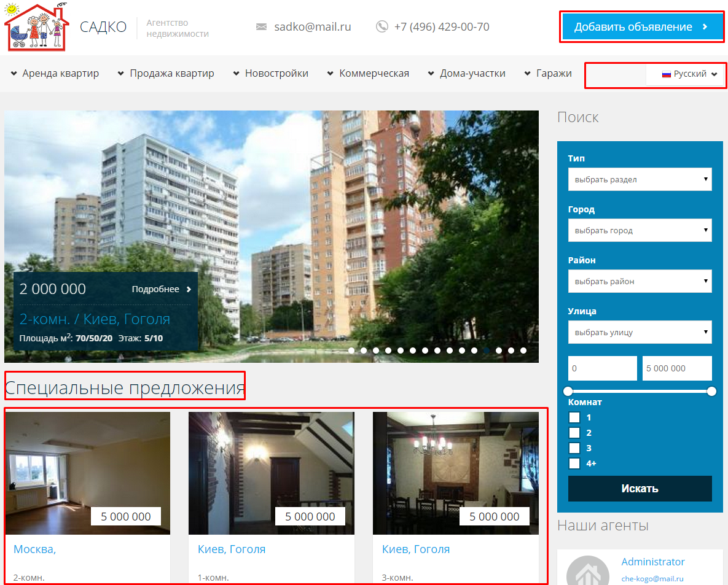This screenshot has height=585, width=728.
Task: Open the Продажа квартир menu
Action: click(166, 73)
